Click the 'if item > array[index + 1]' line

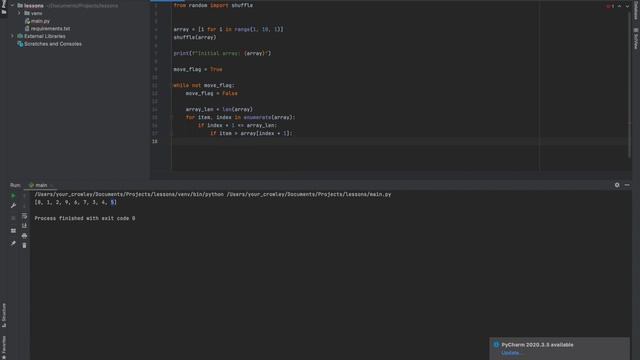[251, 133]
